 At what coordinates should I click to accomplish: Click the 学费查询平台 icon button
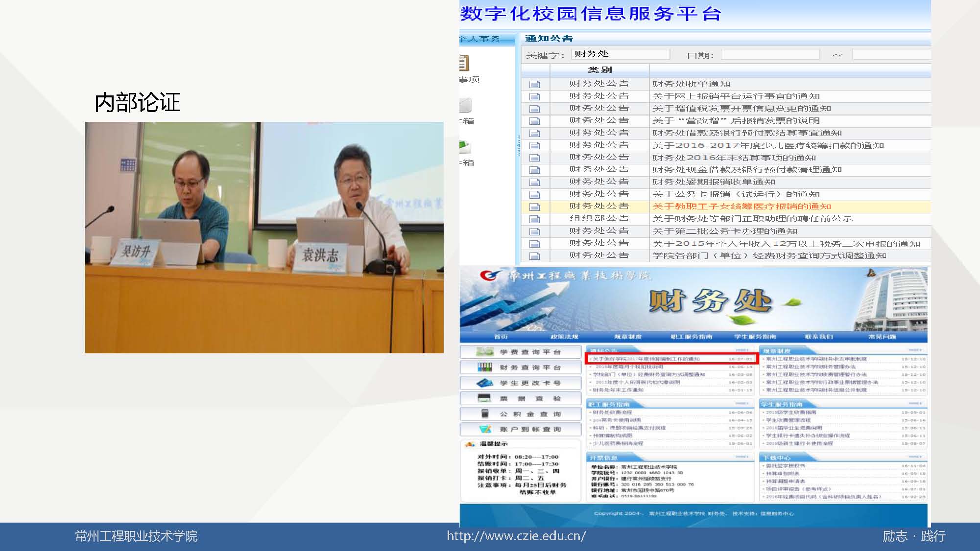click(x=485, y=352)
